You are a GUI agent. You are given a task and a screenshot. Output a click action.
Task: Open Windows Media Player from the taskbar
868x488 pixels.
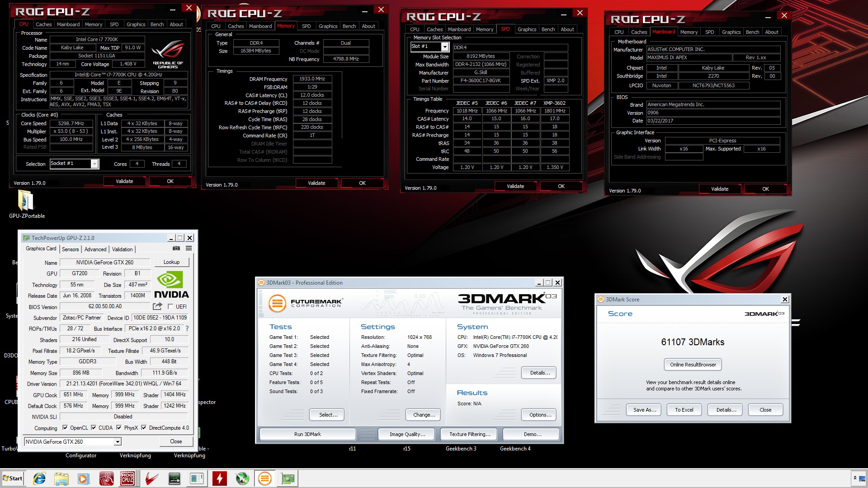click(84, 479)
